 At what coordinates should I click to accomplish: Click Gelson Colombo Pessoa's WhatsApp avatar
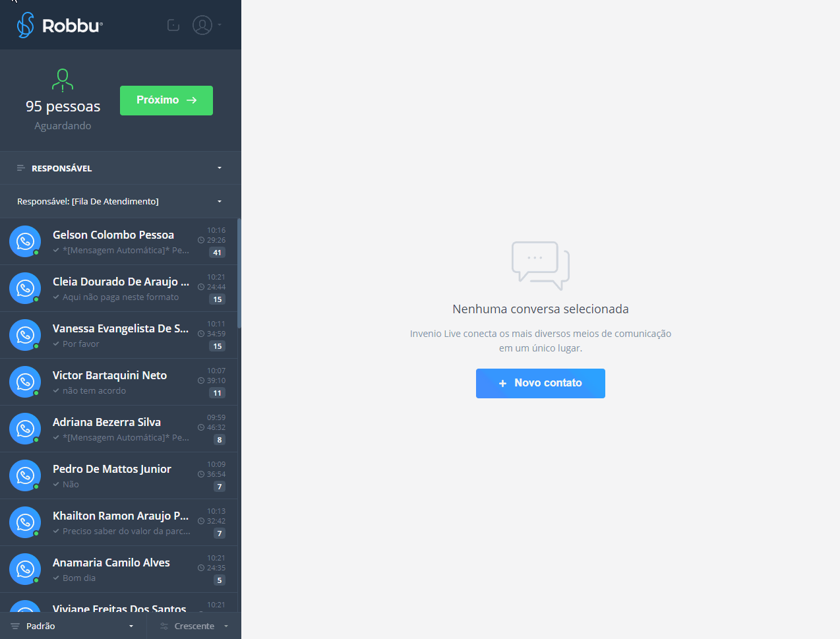coord(25,241)
